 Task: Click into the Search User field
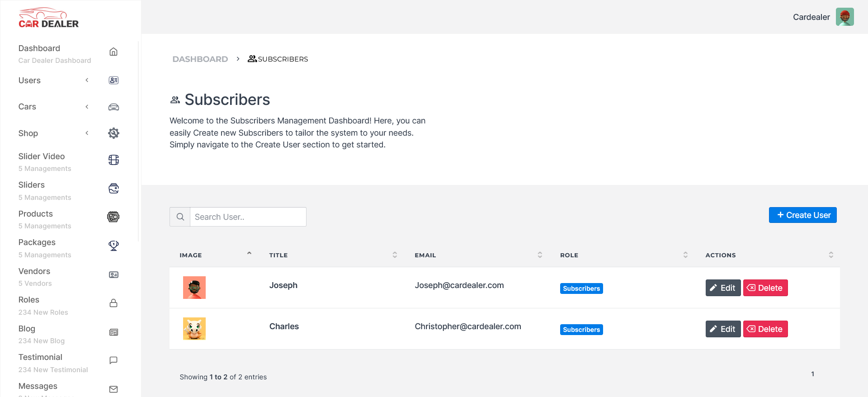(x=248, y=217)
